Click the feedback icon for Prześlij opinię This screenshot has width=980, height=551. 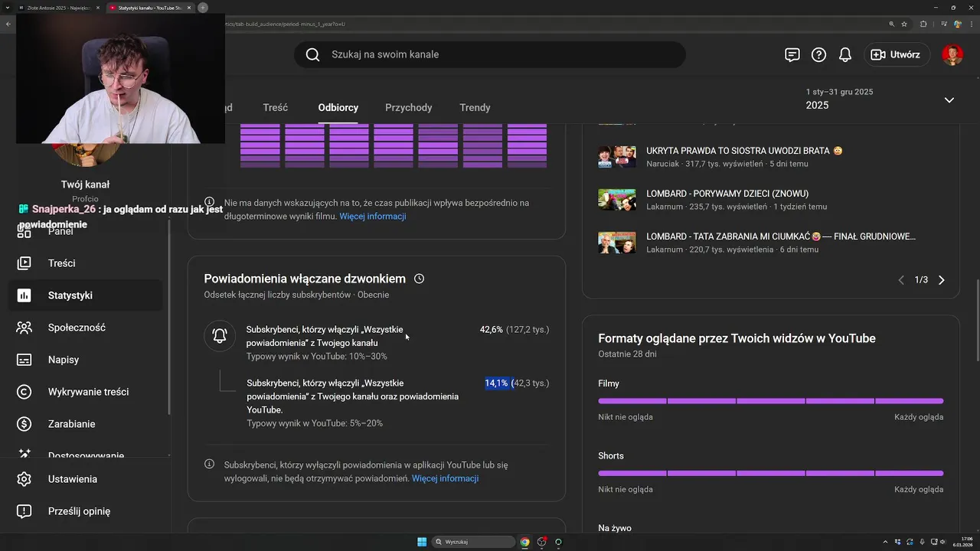coord(24,511)
